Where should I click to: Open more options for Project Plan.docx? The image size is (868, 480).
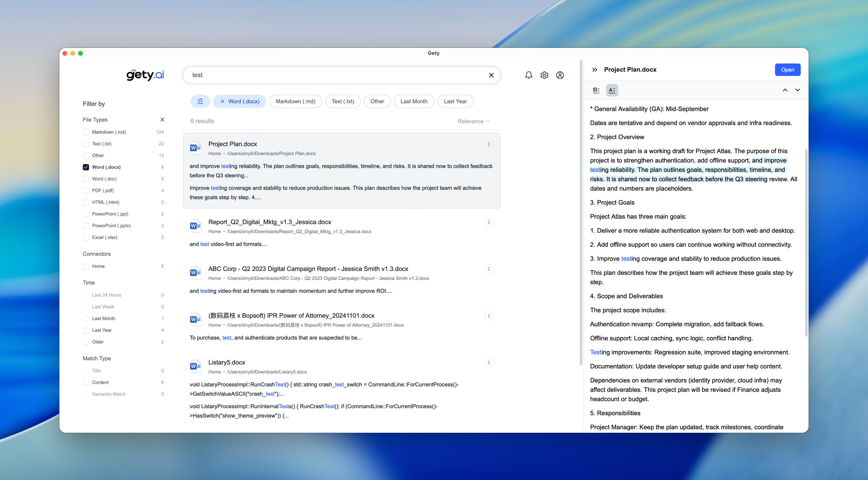pyautogui.click(x=489, y=144)
